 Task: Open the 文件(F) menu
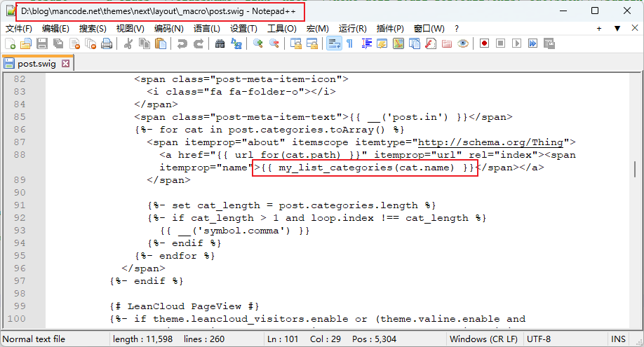(x=19, y=29)
